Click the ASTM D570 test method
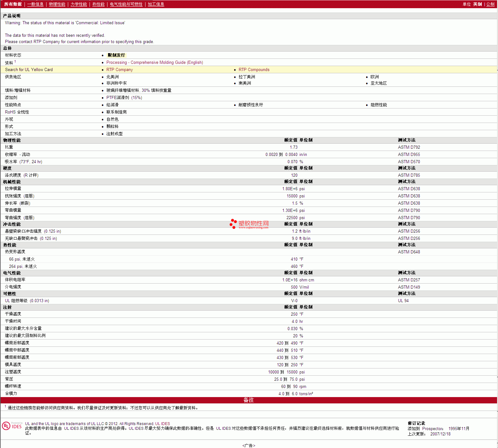 click(x=409, y=162)
